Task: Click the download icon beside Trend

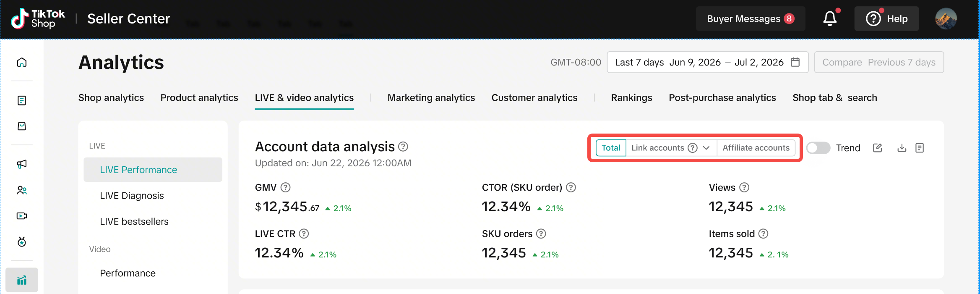Action: click(x=902, y=148)
